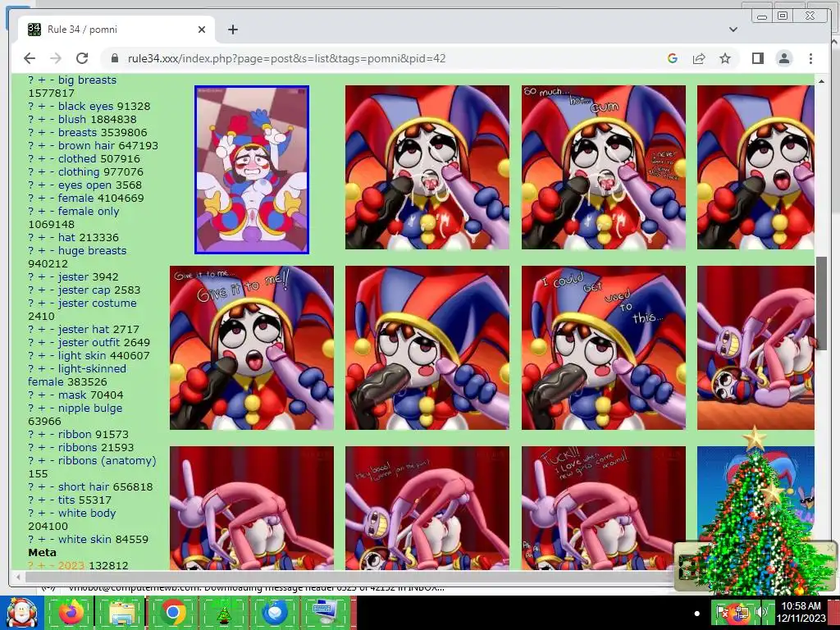
Task: Open the 'jester' tag link
Action: (73, 276)
